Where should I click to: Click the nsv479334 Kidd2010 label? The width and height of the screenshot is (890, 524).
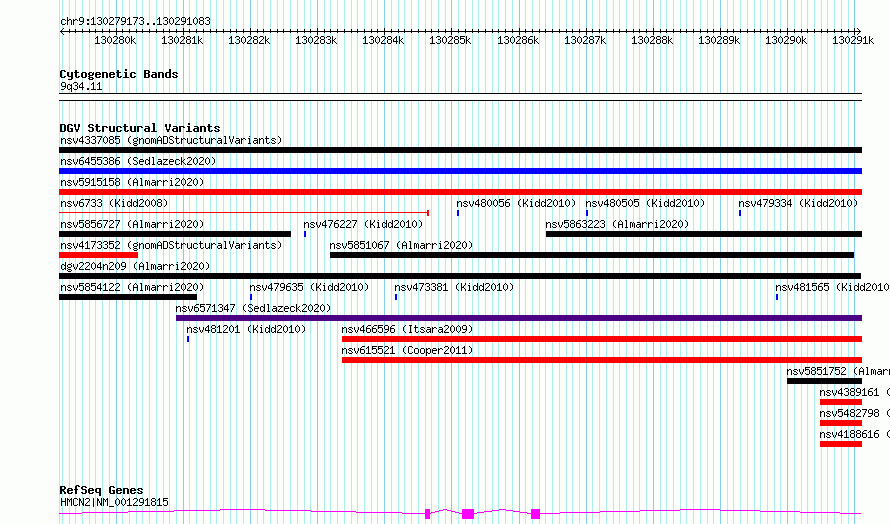tap(797, 203)
